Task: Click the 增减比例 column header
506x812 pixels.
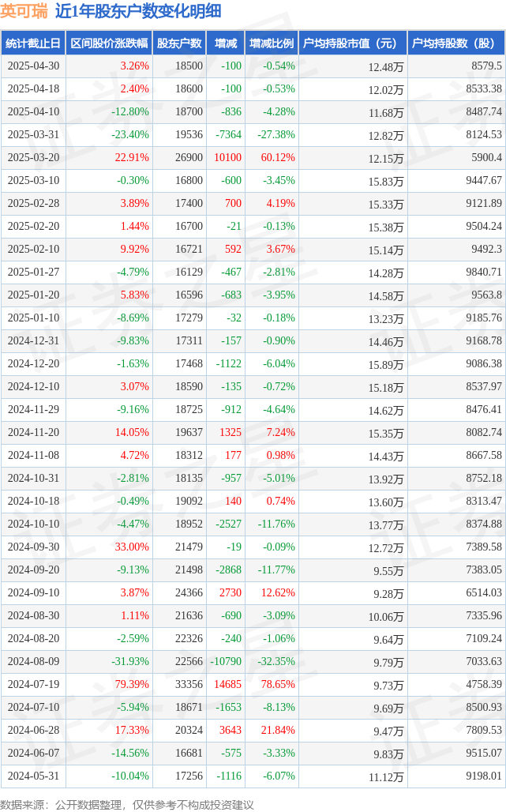Action: (x=272, y=43)
